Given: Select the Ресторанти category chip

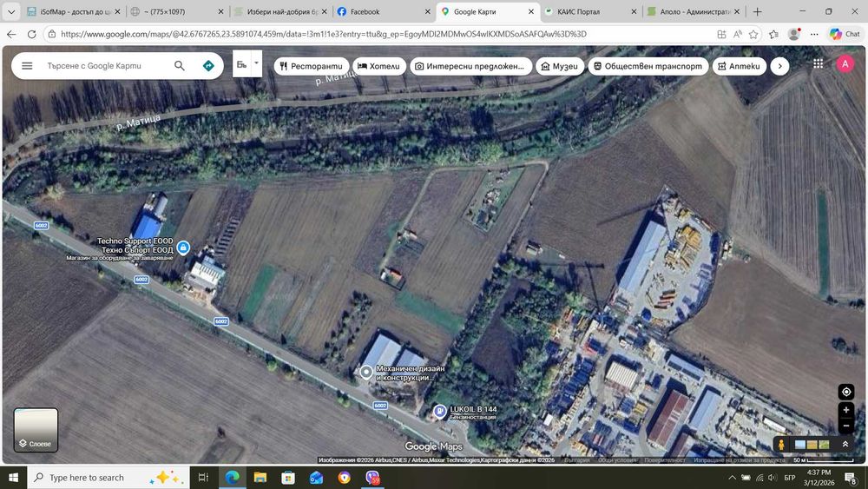Looking at the screenshot, I should 311,66.
